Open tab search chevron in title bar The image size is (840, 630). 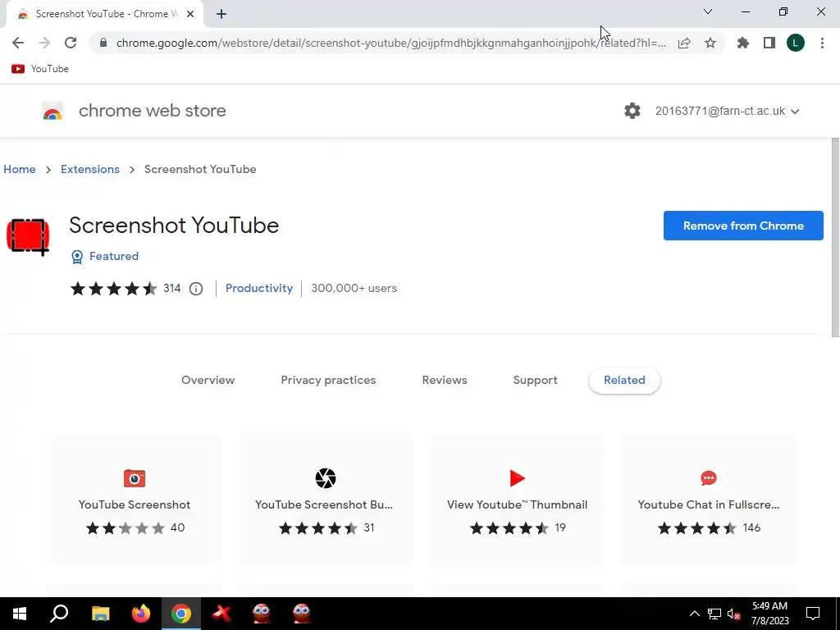click(x=708, y=11)
